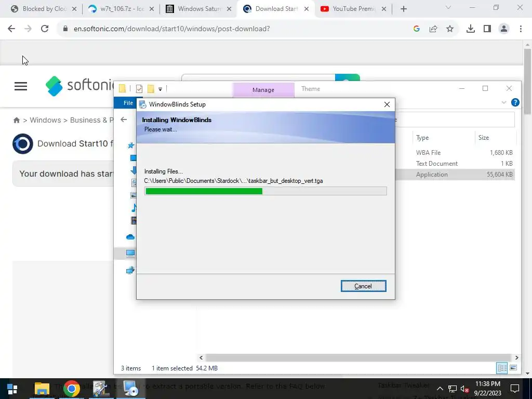Click the Softonic search field

(258, 78)
